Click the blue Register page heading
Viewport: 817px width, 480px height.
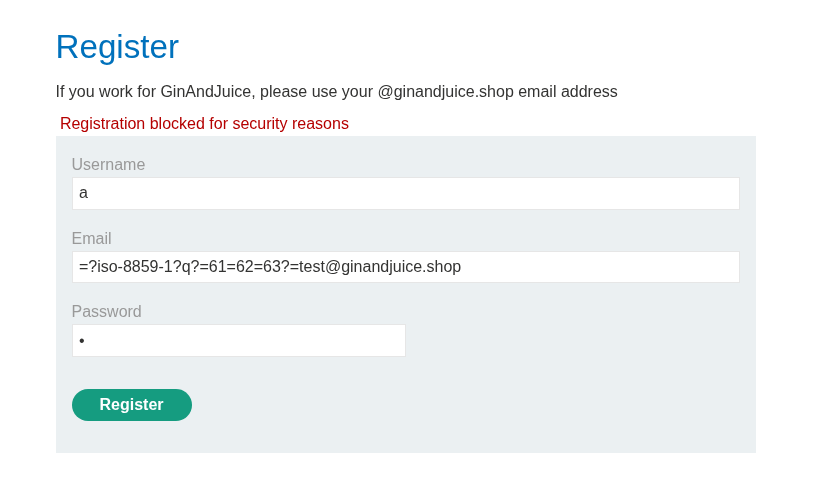click(117, 47)
